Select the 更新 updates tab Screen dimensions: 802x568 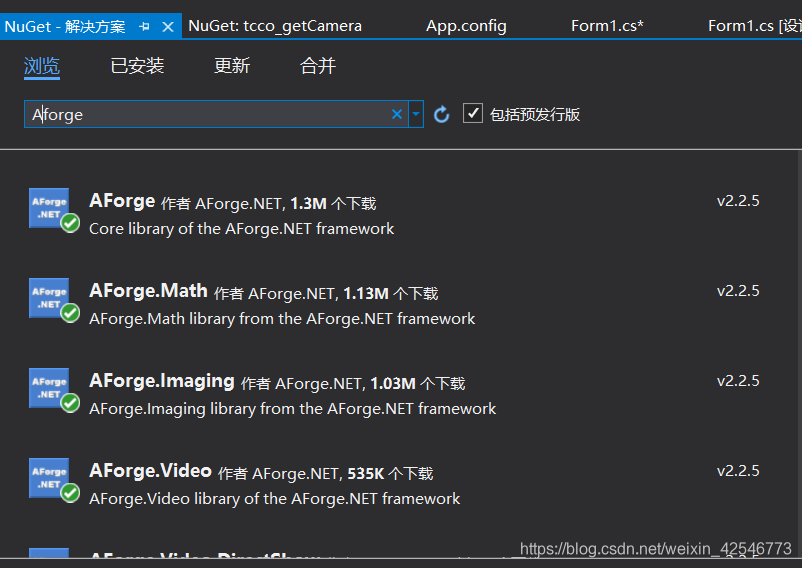232,65
